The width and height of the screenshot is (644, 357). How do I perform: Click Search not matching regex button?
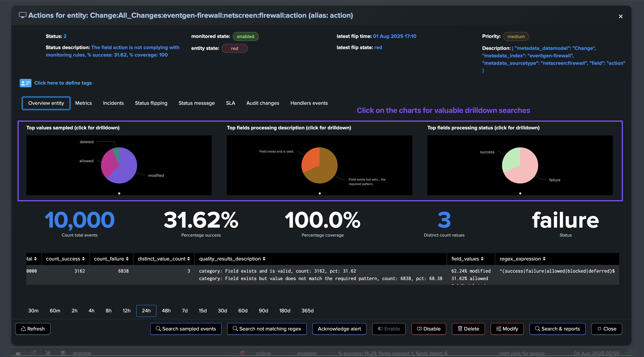[x=267, y=329]
